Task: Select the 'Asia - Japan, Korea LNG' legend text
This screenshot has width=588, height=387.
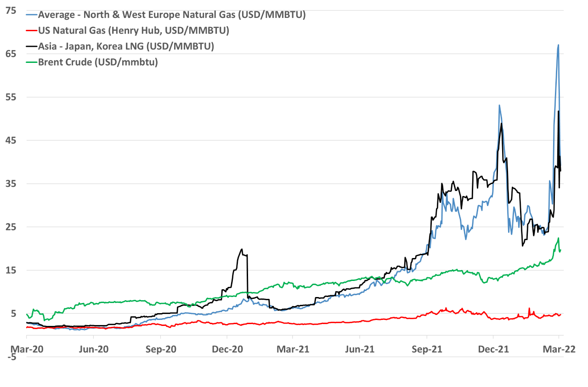Action: click(x=126, y=46)
